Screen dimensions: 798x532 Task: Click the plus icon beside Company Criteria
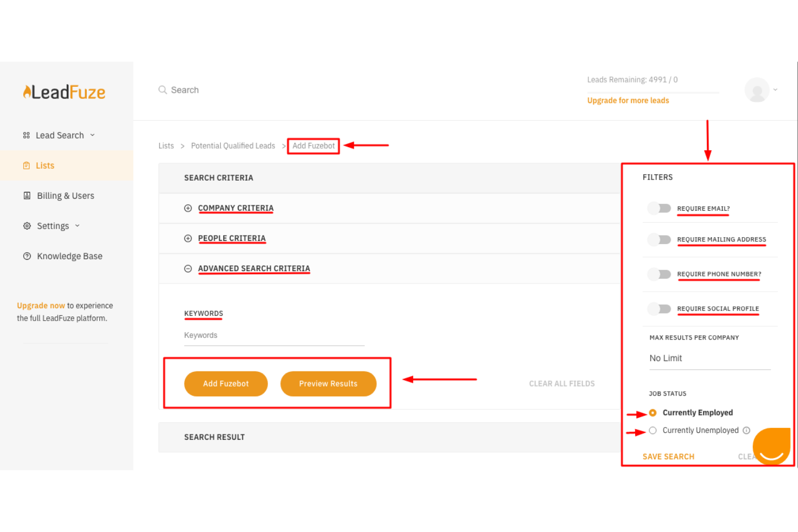[188, 208]
